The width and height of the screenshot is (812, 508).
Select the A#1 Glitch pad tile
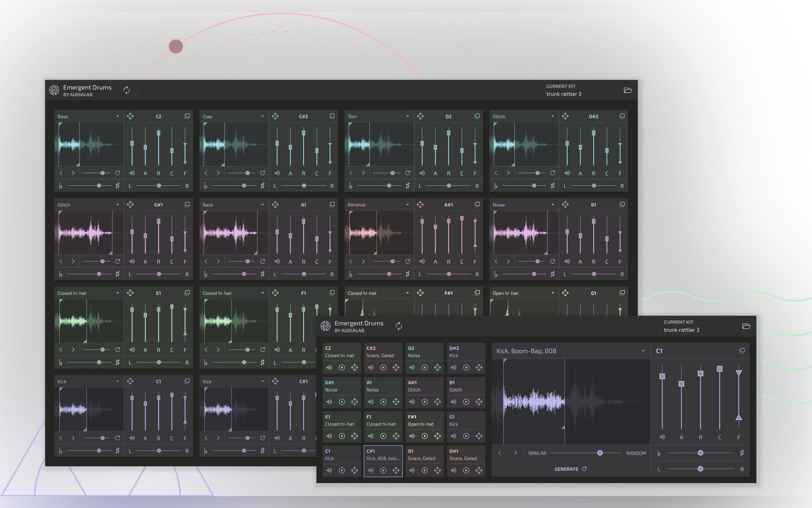(424, 386)
